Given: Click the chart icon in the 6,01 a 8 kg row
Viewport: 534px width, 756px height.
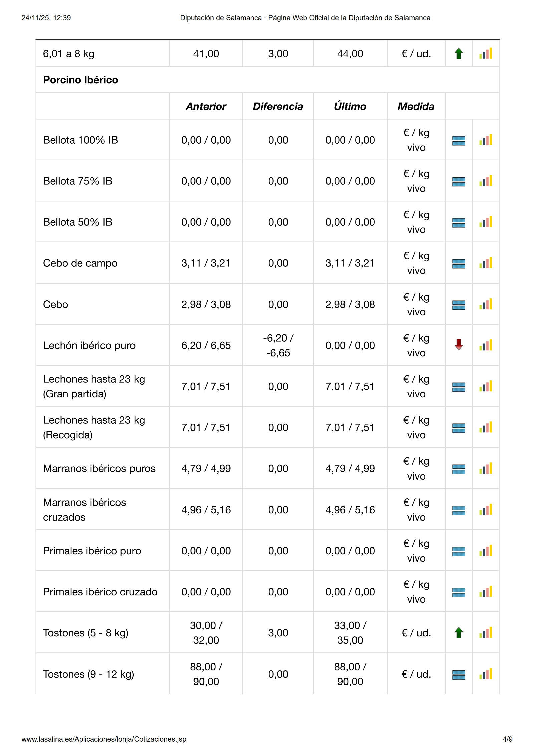Looking at the screenshot, I should click(x=486, y=53).
